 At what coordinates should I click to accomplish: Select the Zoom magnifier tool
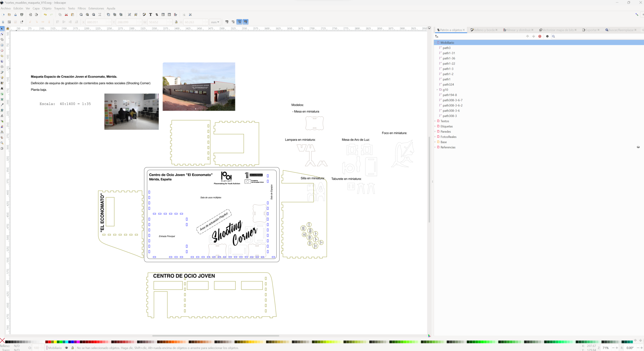tap(2, 143)
